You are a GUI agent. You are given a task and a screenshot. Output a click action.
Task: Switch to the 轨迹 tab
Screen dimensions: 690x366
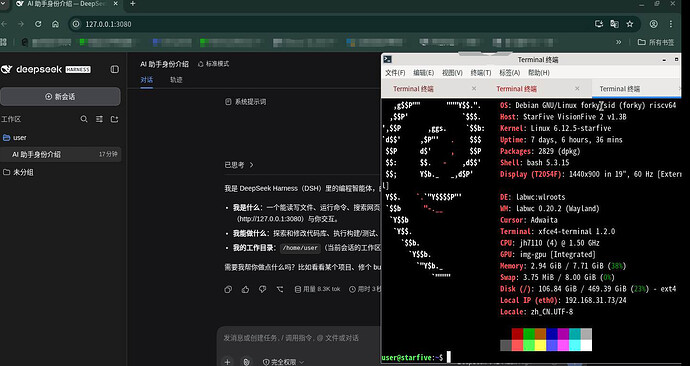pos(176,80)
